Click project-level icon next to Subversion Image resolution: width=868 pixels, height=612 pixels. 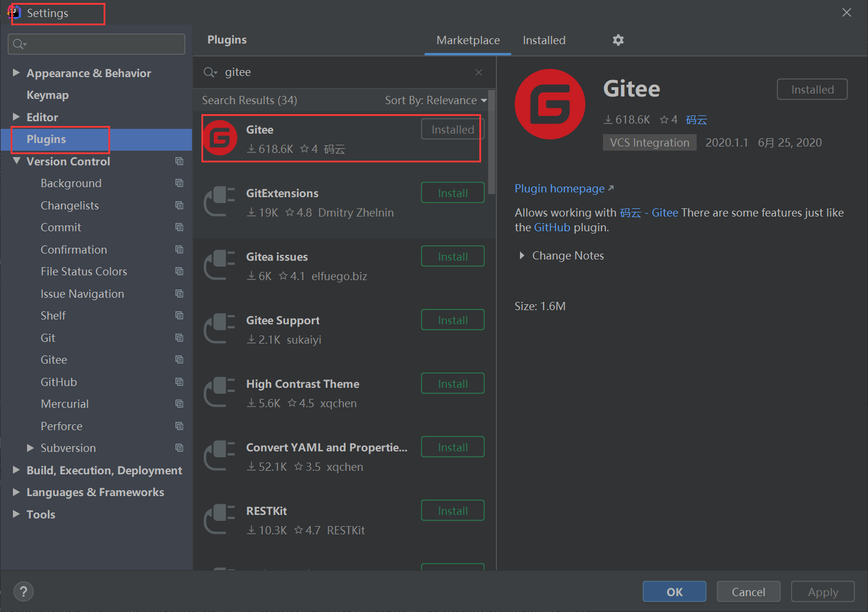(x=180, y=448)
